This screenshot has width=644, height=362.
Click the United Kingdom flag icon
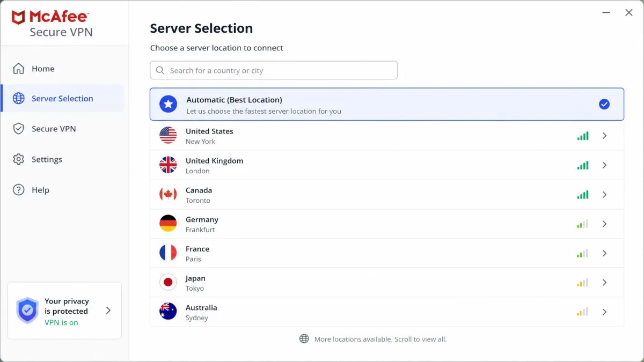168,165
